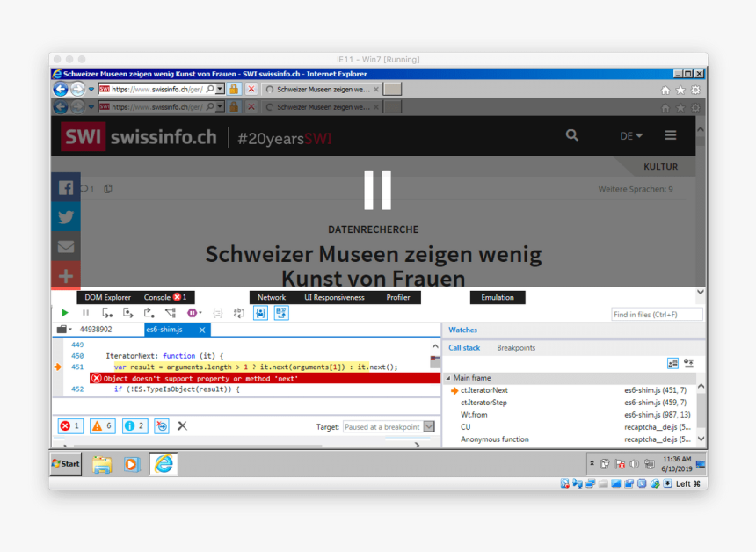Viewport: 756px width, 552px height.
Task: Click the IE Home icon
Action: tap(665, 91)
